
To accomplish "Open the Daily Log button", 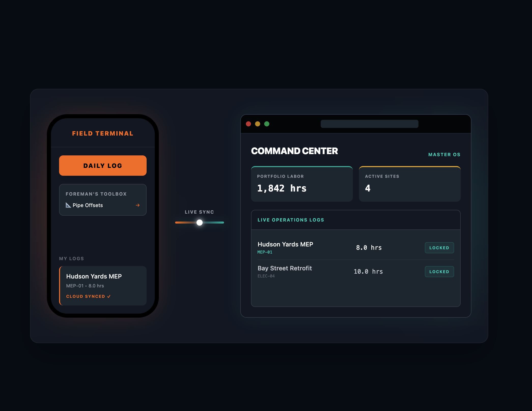I will pos(103,166).
